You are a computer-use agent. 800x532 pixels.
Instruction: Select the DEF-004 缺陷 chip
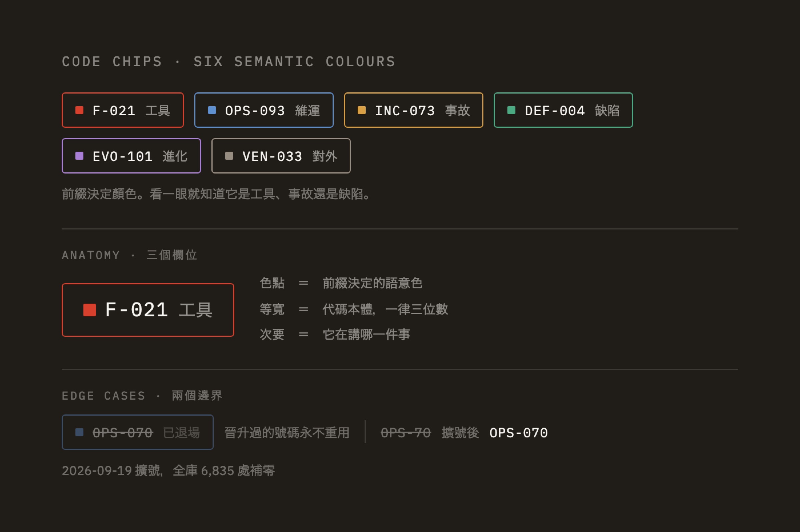click(x=563, y=110)
